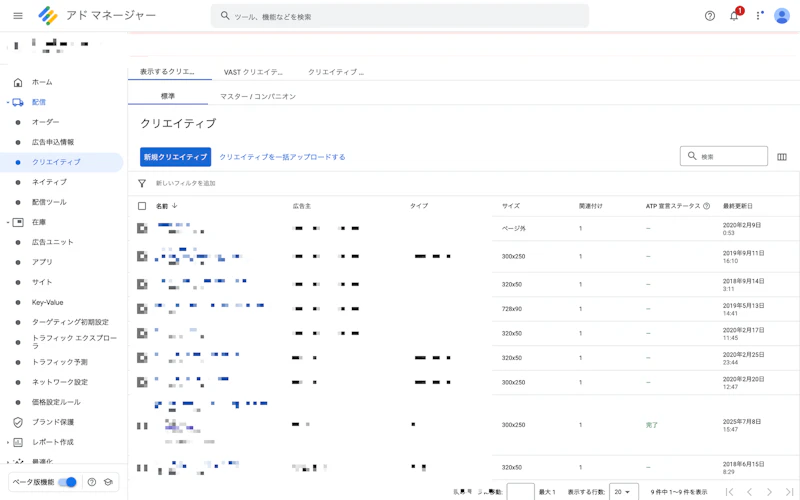Viewport: 800px width, 500px height.
Task: Click the 新規クリエイティブ button
Action: tap(175, 157)
